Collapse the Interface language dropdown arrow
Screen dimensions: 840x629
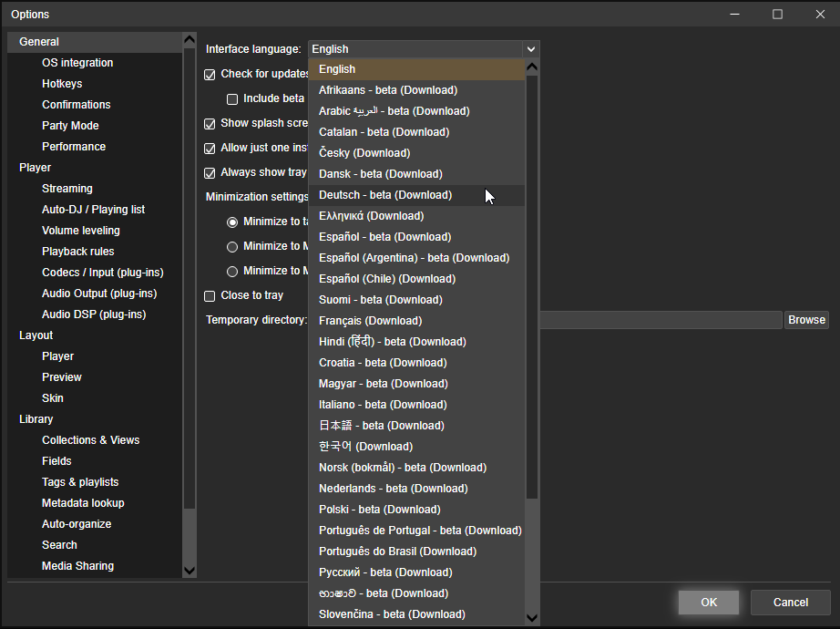[530, 49]
